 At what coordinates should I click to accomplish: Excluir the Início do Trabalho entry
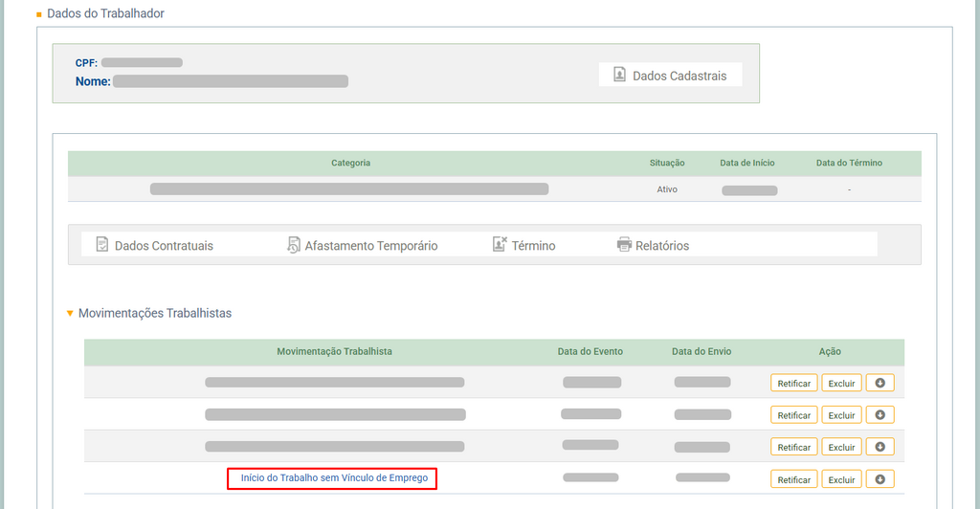[841, 479]
